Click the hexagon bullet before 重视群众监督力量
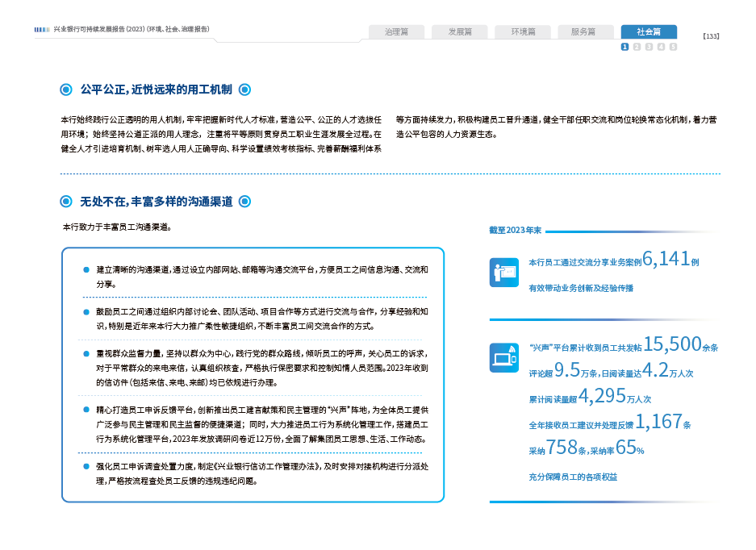The height and width of the screenshot is (550, 756). click(86, 353)
